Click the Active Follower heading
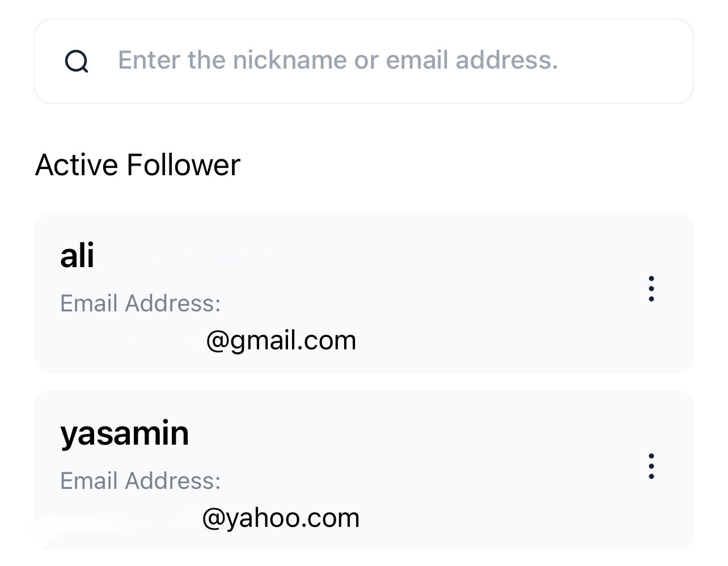The image size is (728, 566). pos(138,165)
